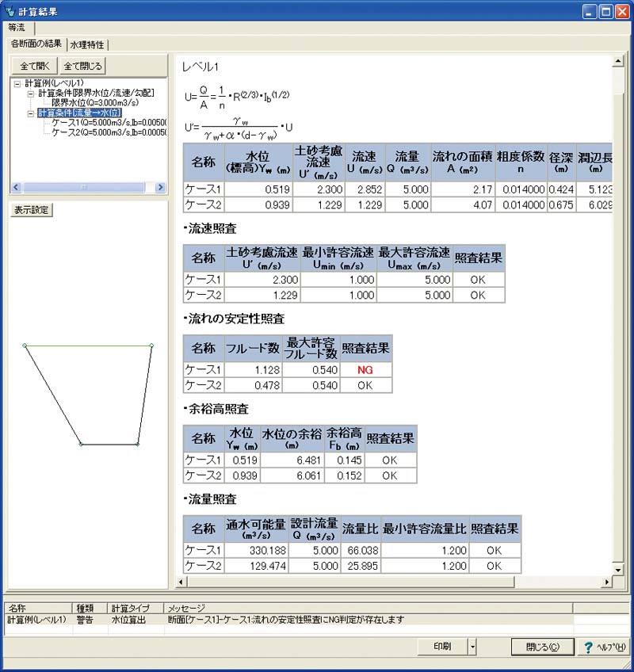Select the ケース1 tree item

pyautogui.click(x=109, y=123)
